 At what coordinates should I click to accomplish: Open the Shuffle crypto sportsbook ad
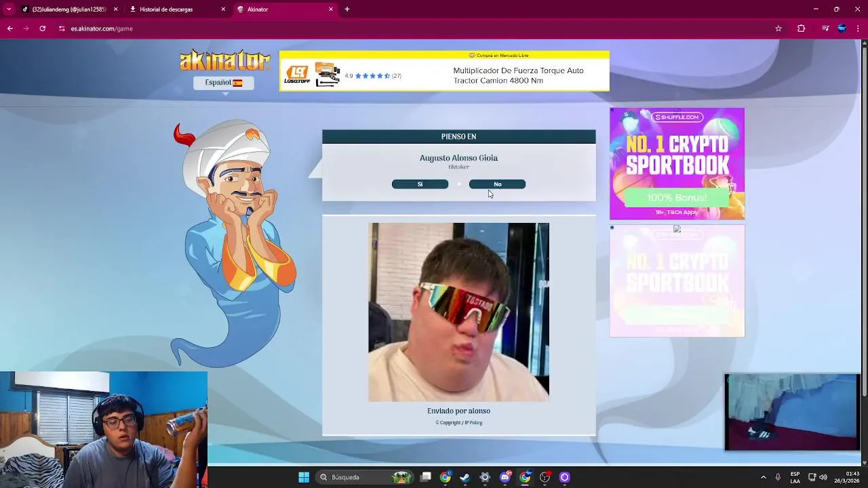pyautogui.click(x=677, y=163)
